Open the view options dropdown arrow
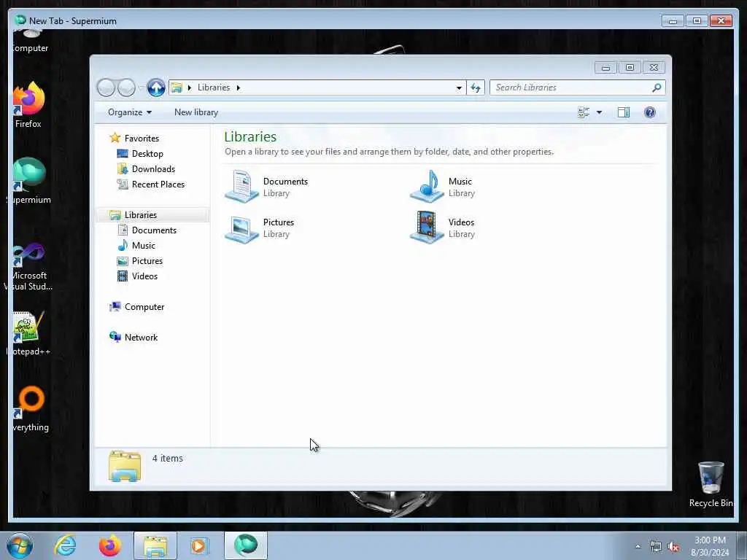The height and width of the screenshot is (560, 747). 600,112
